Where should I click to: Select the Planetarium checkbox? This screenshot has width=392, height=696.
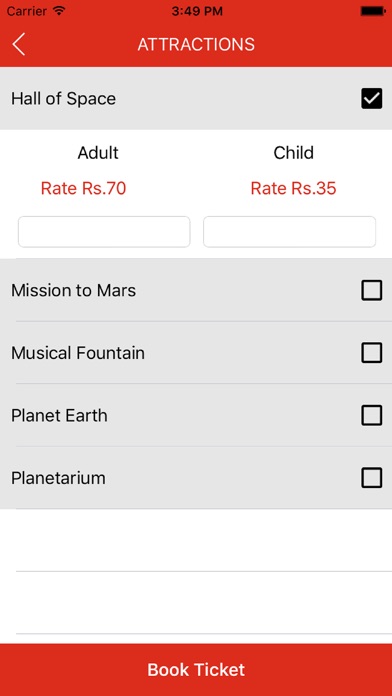[372, 478]
